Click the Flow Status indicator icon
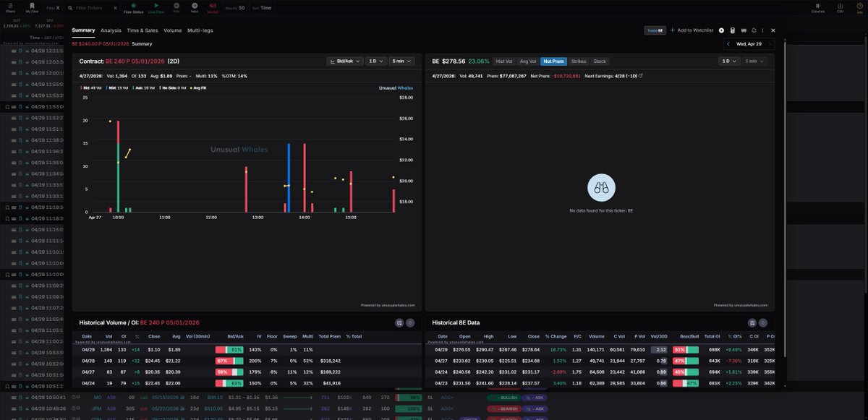This screenshot has height=420, width=868. 133,5
